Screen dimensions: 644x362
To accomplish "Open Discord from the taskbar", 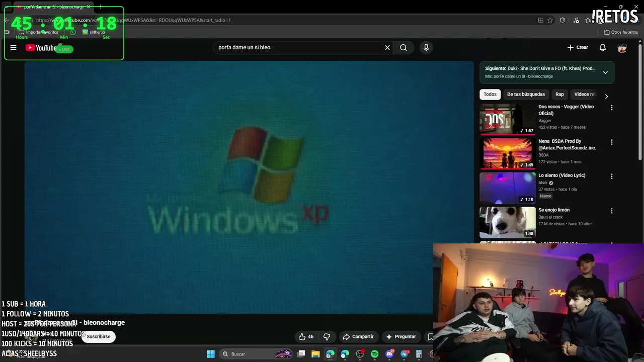I will coord(389,354).
